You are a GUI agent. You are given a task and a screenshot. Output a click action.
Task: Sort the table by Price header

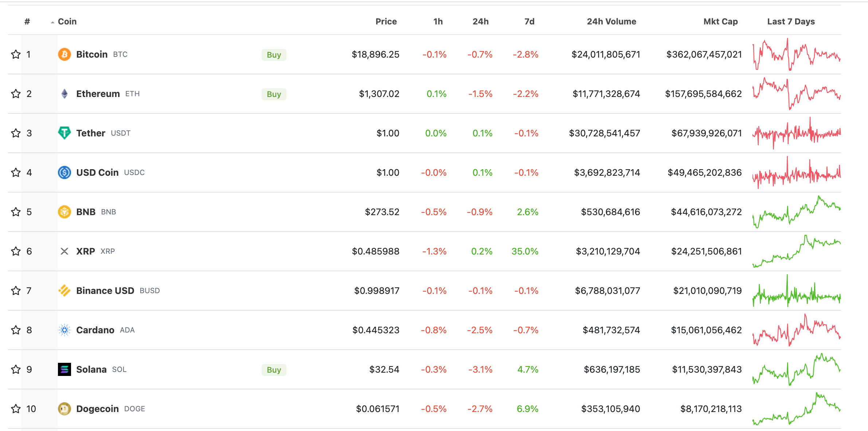386,22
